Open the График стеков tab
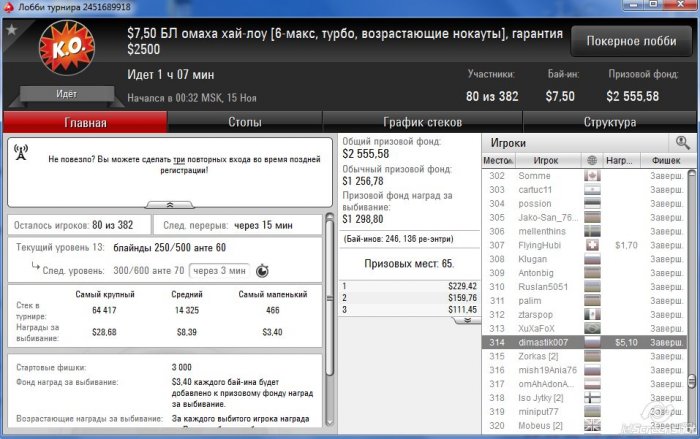Viewport: 700px width, 439px height. (422, 122)
